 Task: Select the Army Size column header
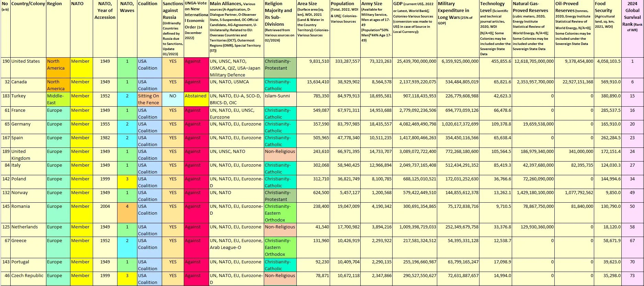point(376,29)
